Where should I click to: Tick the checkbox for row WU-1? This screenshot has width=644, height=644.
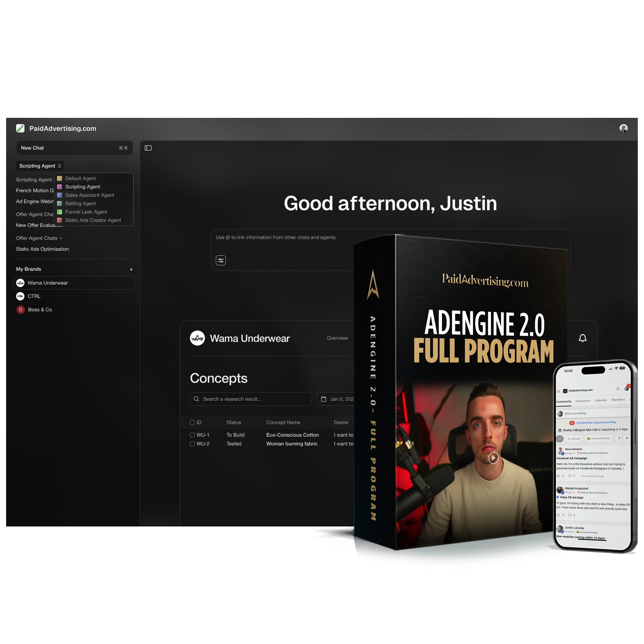pos(192,435)
